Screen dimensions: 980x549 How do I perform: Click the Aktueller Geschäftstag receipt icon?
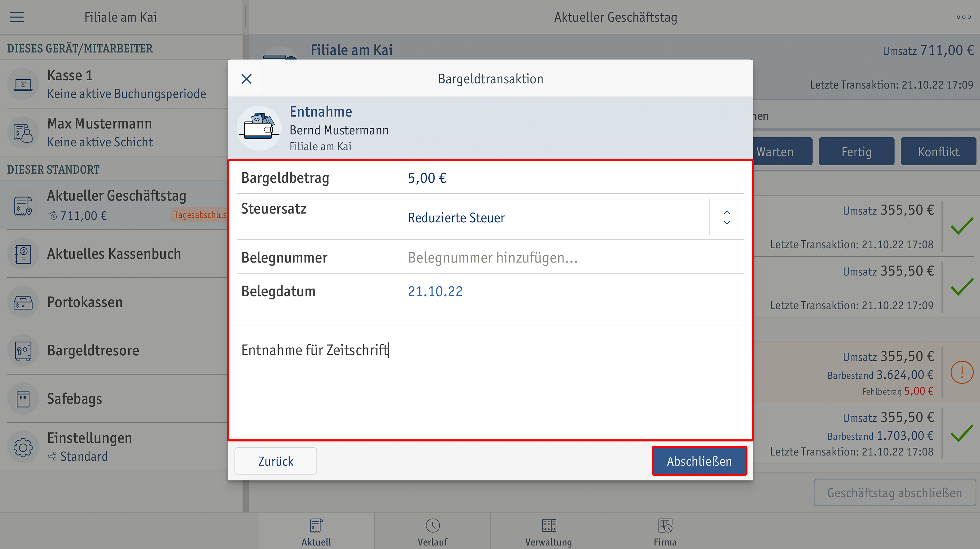tap(23, 206)
